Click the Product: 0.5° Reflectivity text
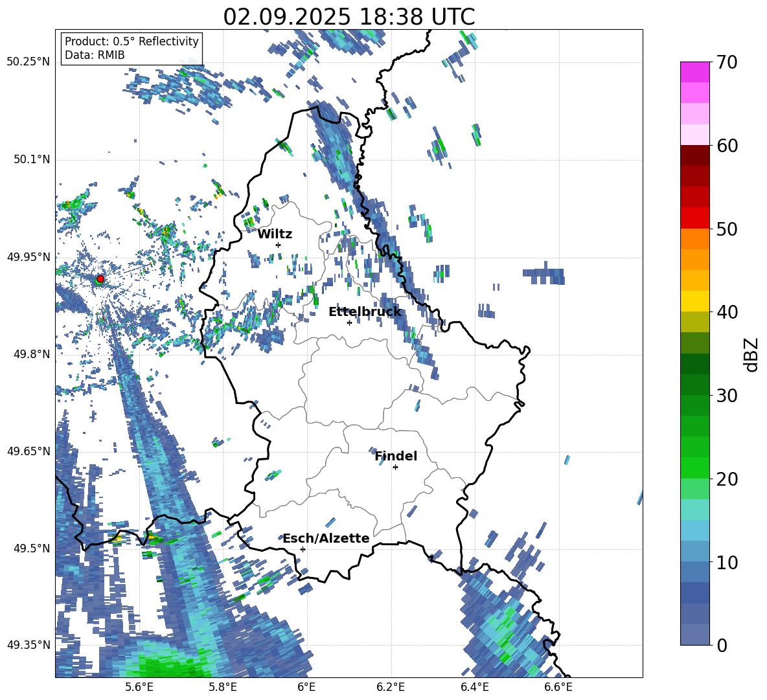 point(132,41)
